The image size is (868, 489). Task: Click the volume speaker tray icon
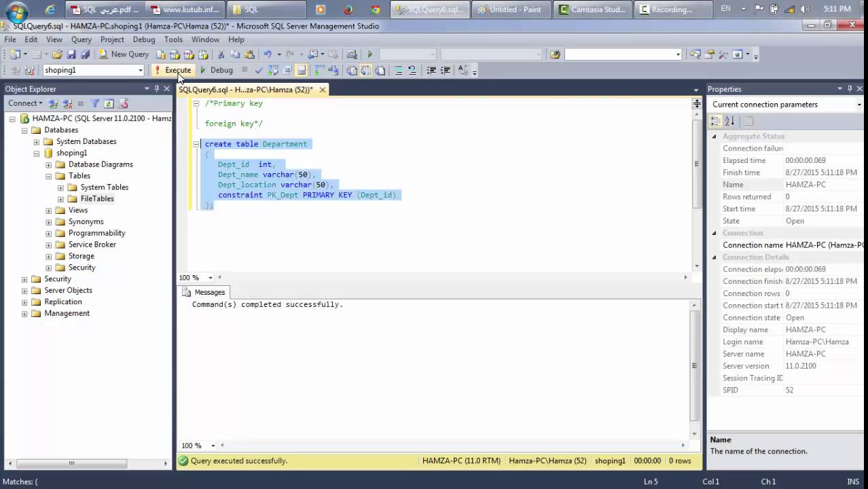[806, 9]
